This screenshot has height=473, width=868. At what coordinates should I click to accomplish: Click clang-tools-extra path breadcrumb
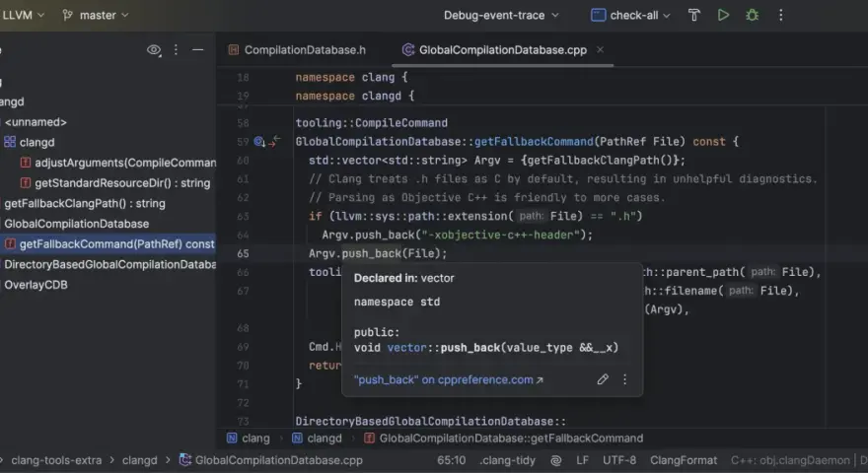point(56,461)
